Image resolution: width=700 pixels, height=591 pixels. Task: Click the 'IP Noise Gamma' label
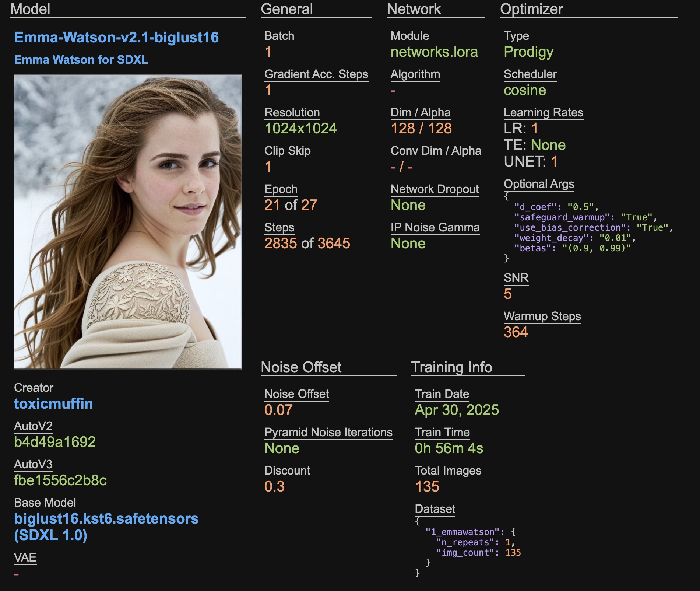coord(435,227)
